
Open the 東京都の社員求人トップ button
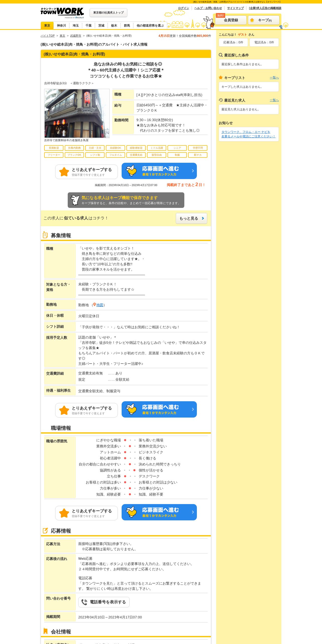(108, 13)
